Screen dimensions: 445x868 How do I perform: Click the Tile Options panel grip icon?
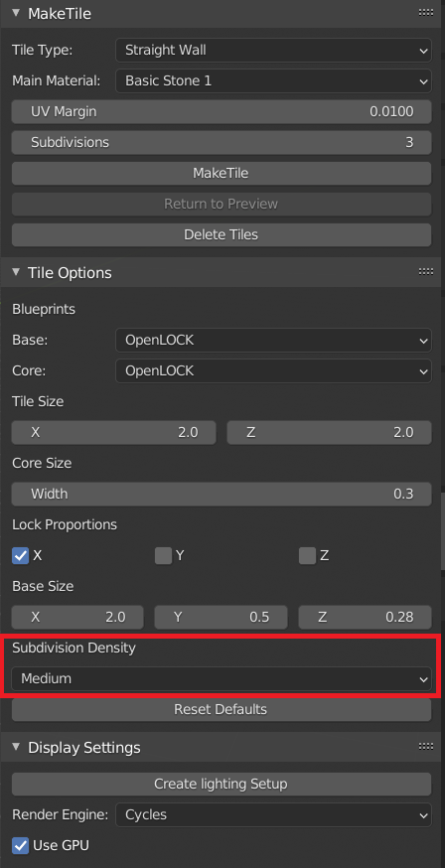point(425,272)
